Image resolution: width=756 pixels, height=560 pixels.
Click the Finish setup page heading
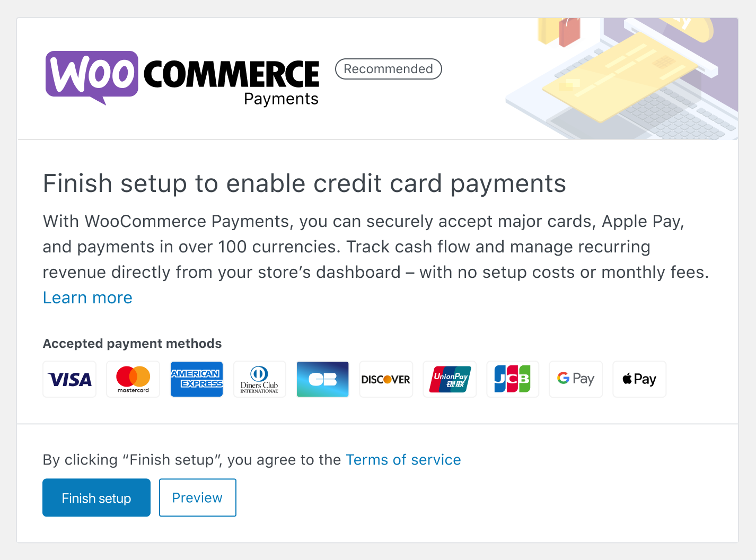(x=304, y=183)
